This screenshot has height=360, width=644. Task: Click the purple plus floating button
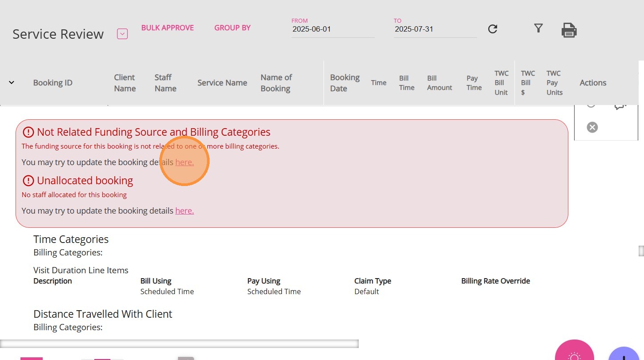coord(624,355)
